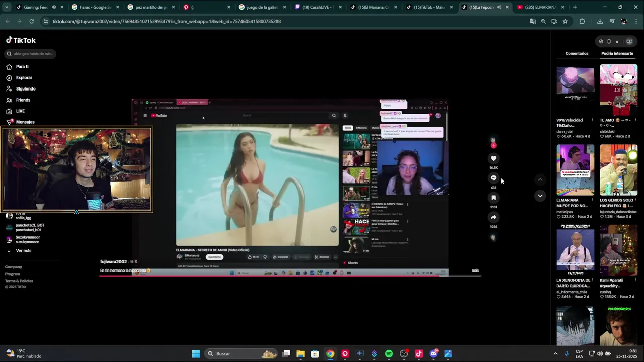Expand video caption with más
The width and height of the screenshot is (644, 362).
475,270
